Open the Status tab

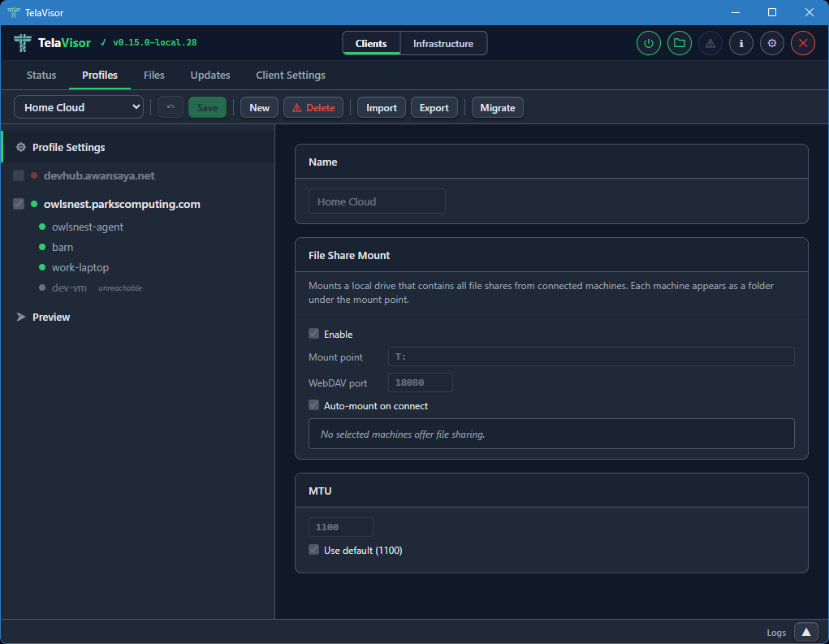[41, 75]
